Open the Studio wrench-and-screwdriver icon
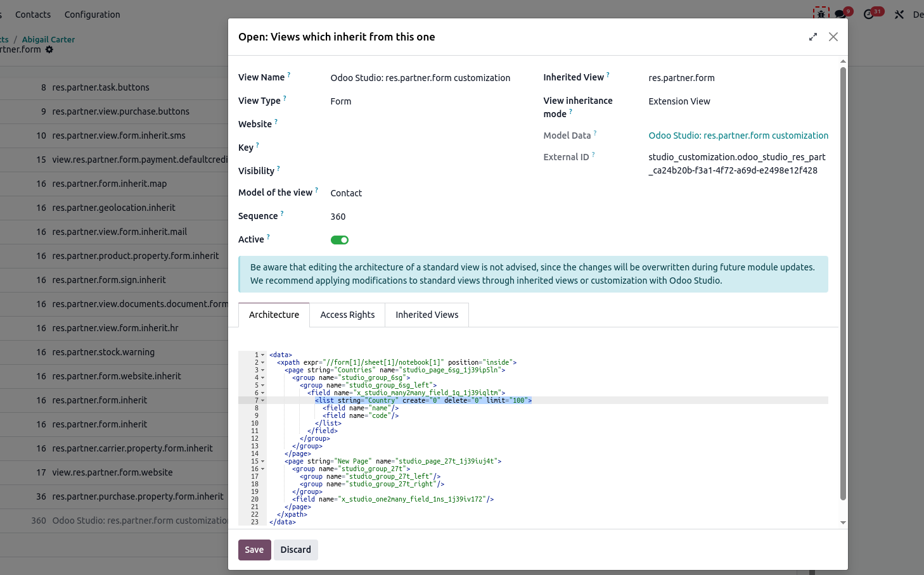924x575 pixels. pos(899,14)
